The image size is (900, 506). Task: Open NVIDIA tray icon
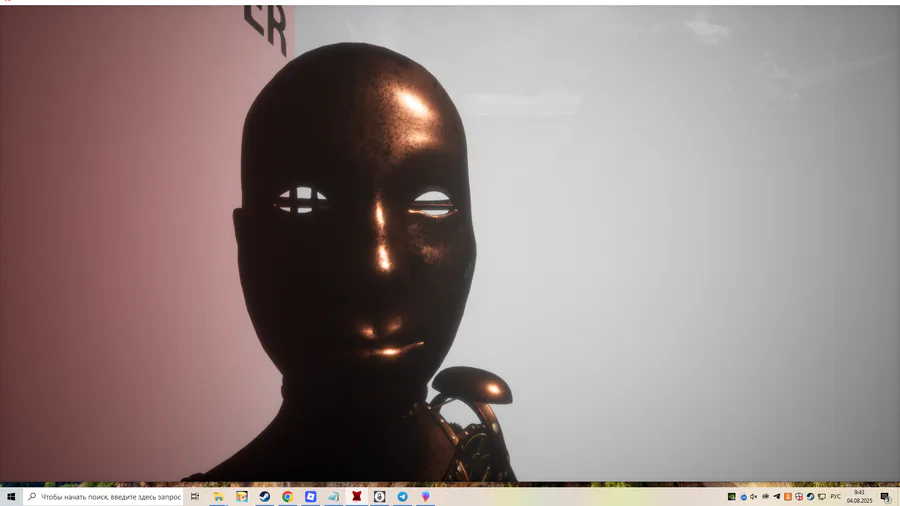pyautogui.click(x=731, y=497)
